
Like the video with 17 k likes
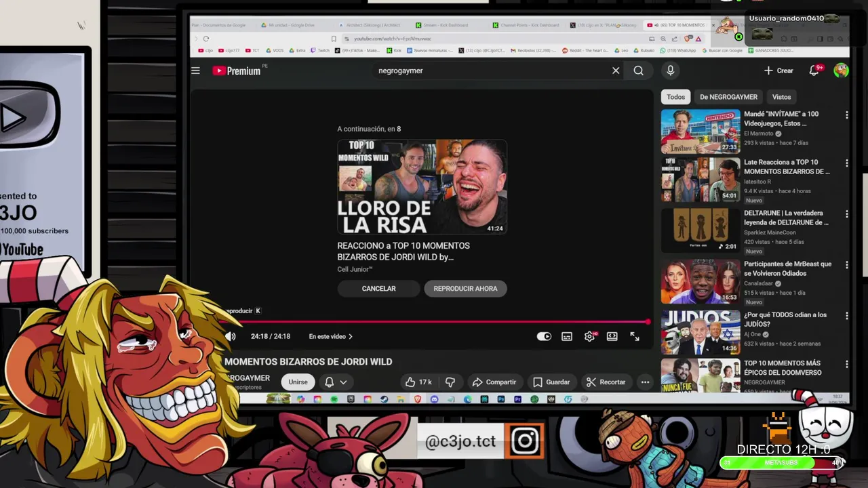[418, 382]
